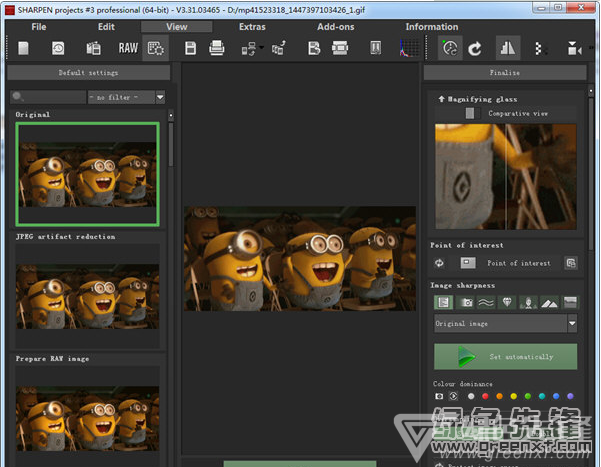Image resolution: width=601 pixels, height=467 pixels.
Task: Click the image browser icon in toolbar
Action: 93,48
